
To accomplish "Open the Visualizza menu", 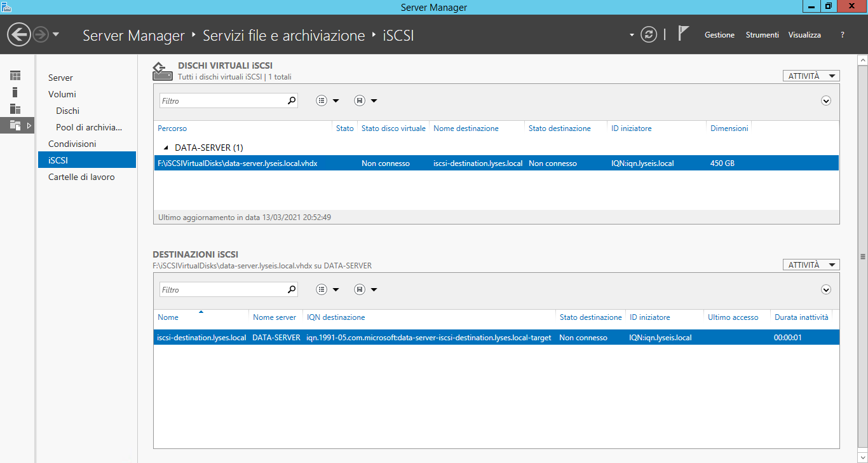I will tap(804, 35).
